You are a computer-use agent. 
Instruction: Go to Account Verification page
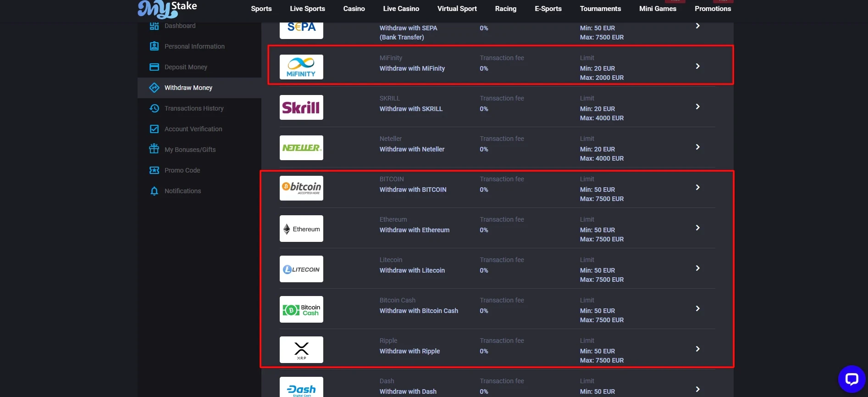point(193,129)
